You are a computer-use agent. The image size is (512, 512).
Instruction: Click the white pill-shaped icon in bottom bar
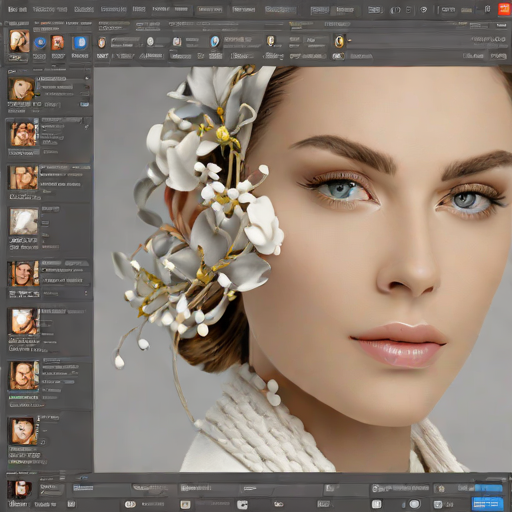(x=130, y=504)
